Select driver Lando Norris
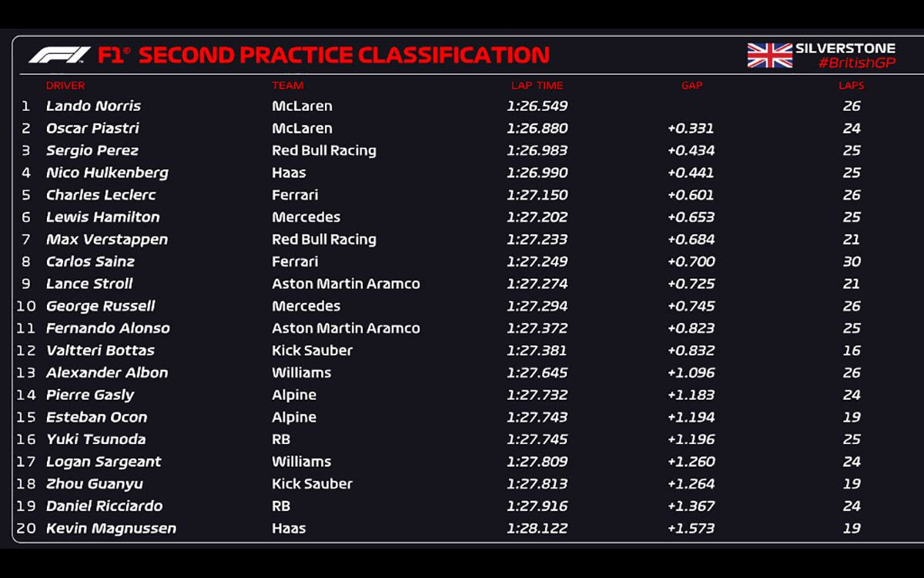Screen dimensions: 924x578 [93, 106]
